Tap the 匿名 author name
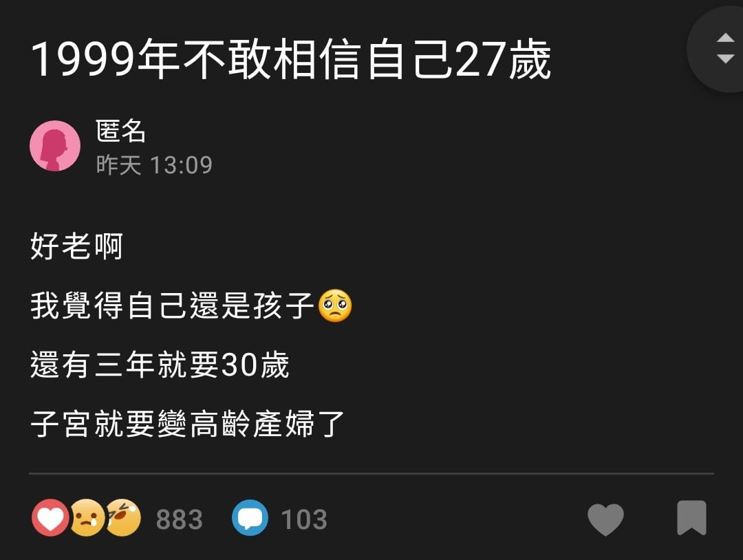 [x=120, y=131]
